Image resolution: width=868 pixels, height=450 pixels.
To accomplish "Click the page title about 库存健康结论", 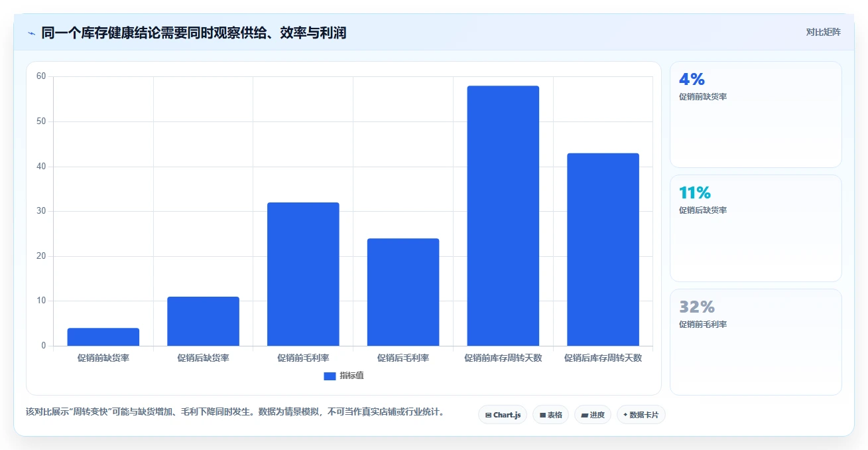I will pyautogui.click(x=194, y=33).
